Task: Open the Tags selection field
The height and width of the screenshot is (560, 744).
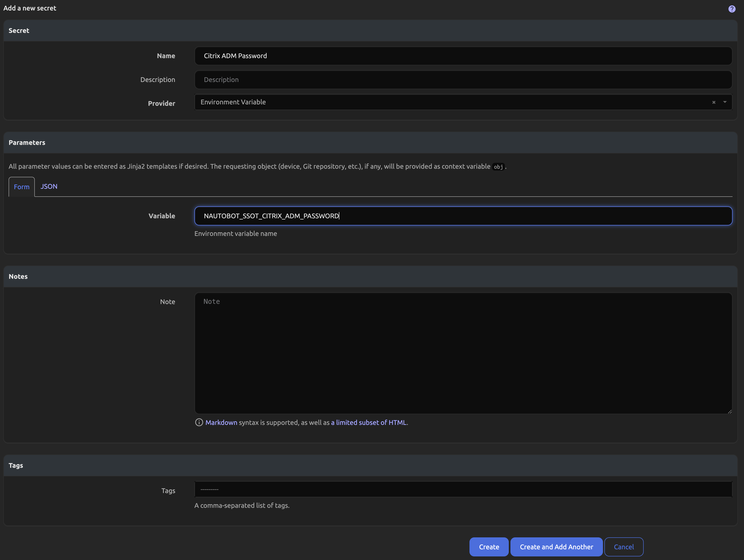Action: point(463,489)
